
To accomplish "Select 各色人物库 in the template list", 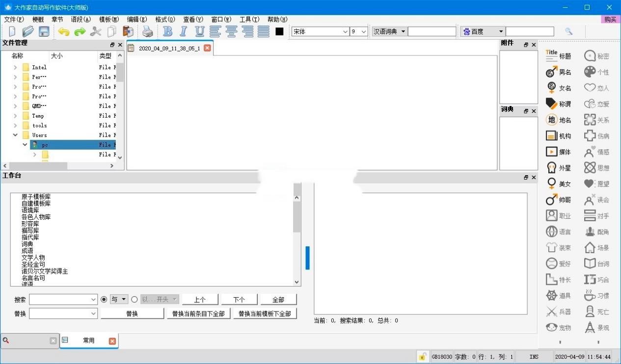I will click(36, 217).
